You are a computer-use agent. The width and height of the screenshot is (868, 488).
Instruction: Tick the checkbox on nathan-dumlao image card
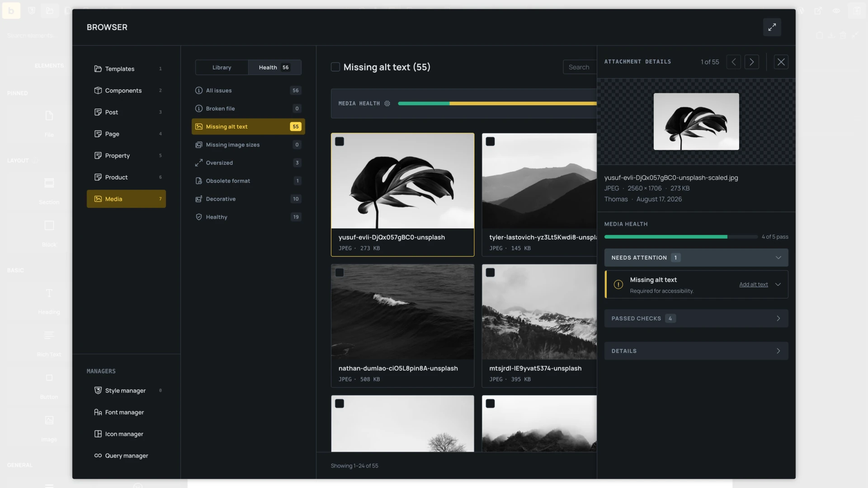(340, 272)
